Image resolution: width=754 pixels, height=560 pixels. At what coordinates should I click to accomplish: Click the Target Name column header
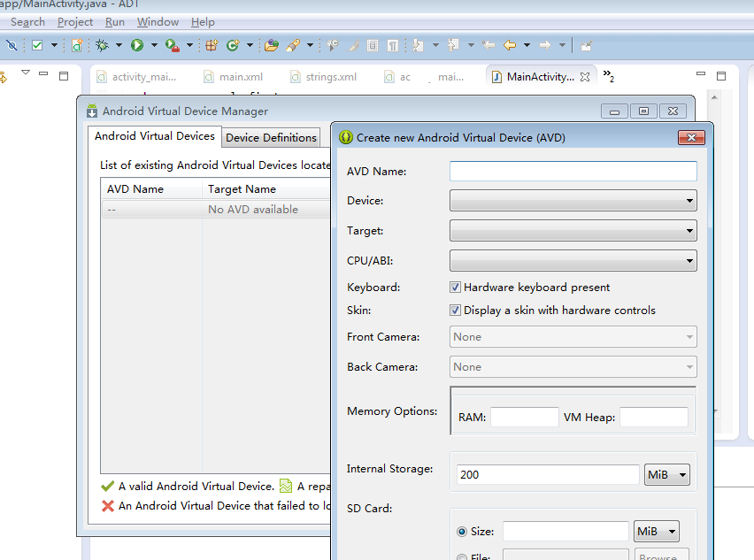(267, 189)
